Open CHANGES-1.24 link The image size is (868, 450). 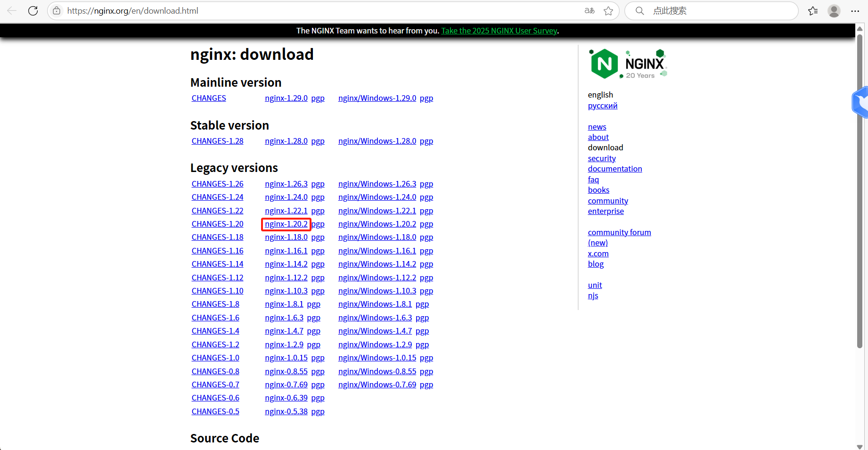point(217,197)
